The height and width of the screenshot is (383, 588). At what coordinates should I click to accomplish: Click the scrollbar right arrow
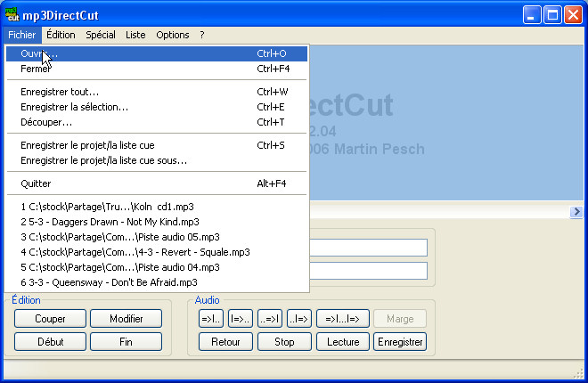pyautogui.click(x=576, y=212)
